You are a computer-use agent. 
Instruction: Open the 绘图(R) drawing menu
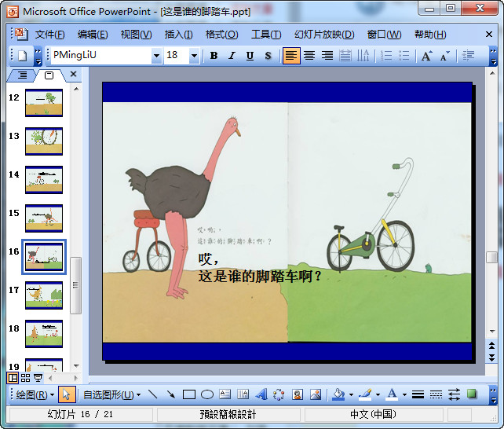35,394
